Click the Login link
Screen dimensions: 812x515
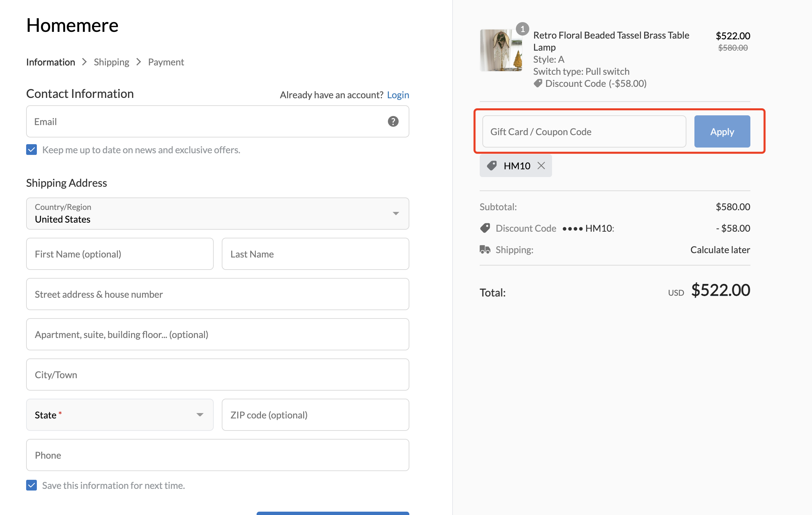[x=398, y=95]
